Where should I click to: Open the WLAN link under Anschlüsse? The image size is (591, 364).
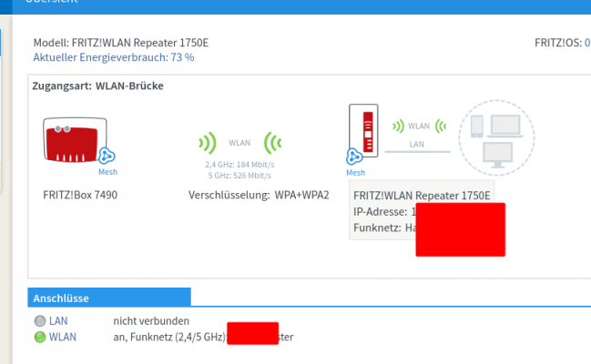point(63,337)
